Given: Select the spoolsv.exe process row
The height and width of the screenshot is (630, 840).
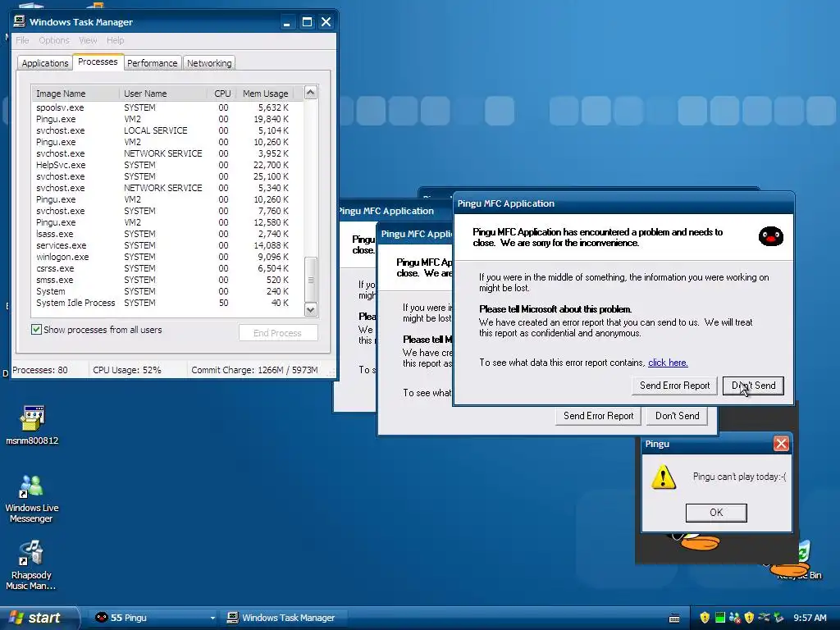Looking at the screenshot, I should (x=167, y=107).
